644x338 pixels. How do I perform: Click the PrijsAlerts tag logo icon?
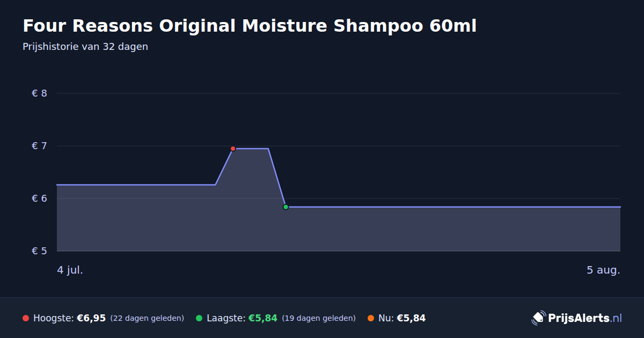tap(538, 318)
